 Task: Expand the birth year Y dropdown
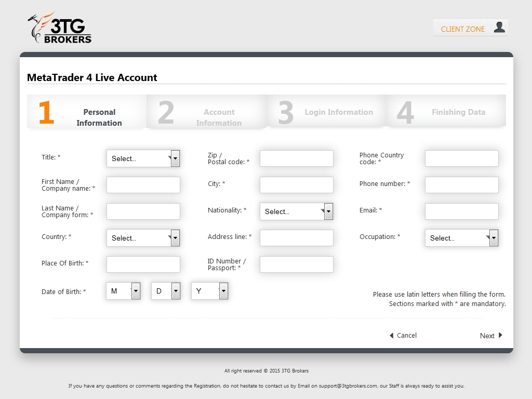[209, 291]
